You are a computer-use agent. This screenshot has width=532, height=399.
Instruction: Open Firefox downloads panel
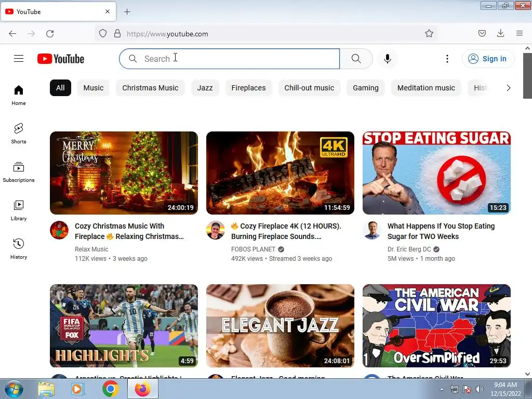[500, 33]
